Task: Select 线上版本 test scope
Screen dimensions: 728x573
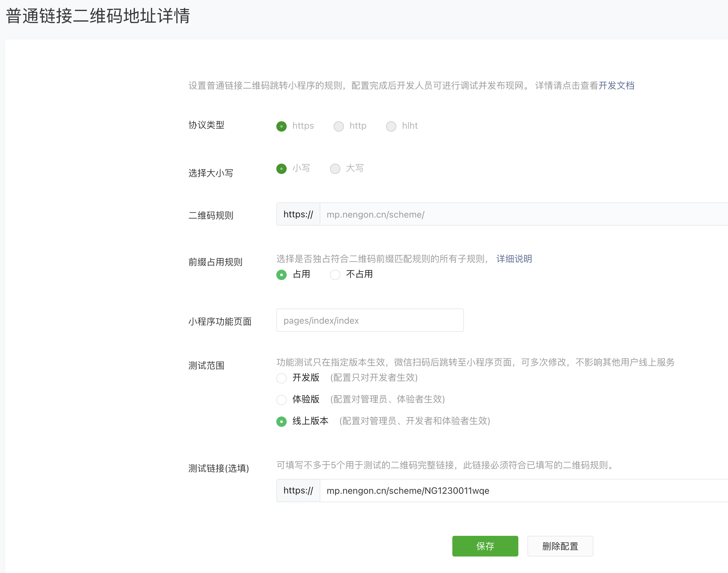Action: click(281, 421)
